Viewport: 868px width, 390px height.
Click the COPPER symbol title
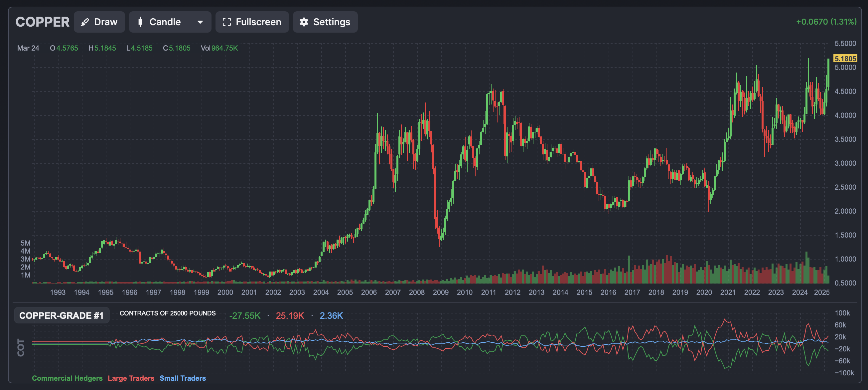click(43, 22)
